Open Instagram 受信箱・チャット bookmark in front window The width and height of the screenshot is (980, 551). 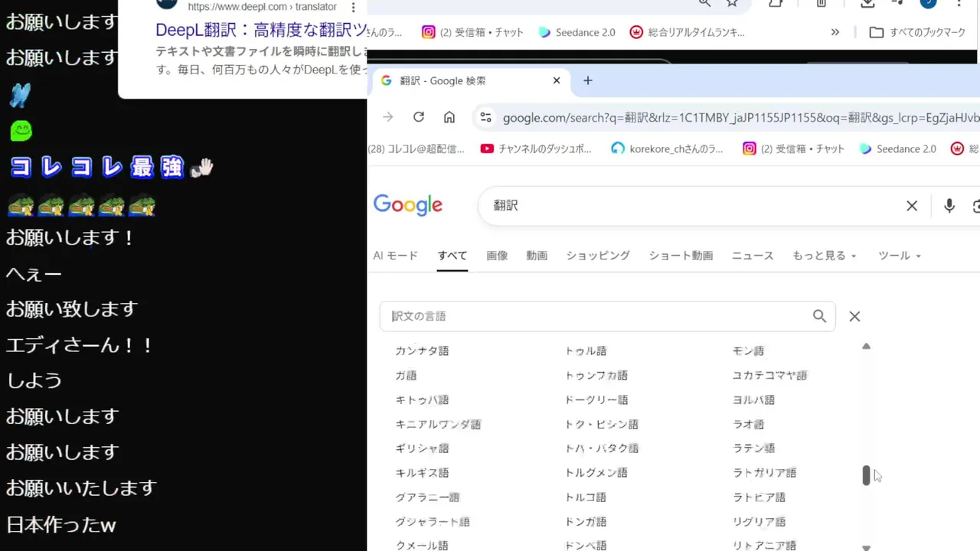click(x=794, y=149)
